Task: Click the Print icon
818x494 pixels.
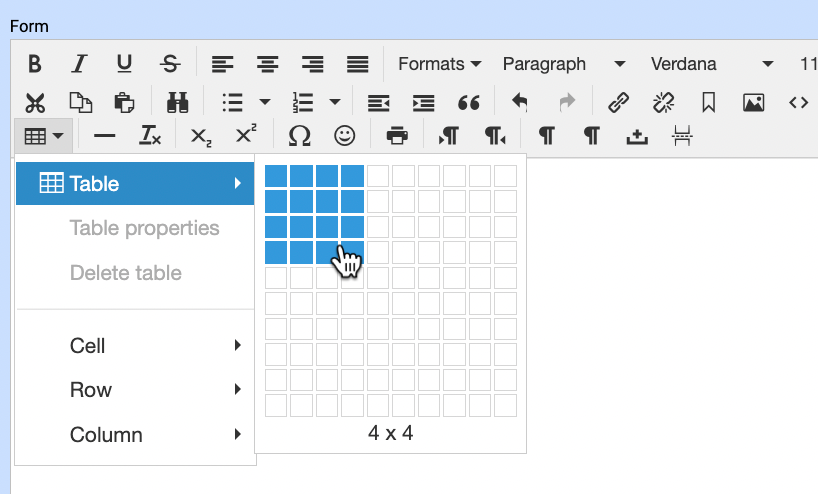Action: coord(397,135)
